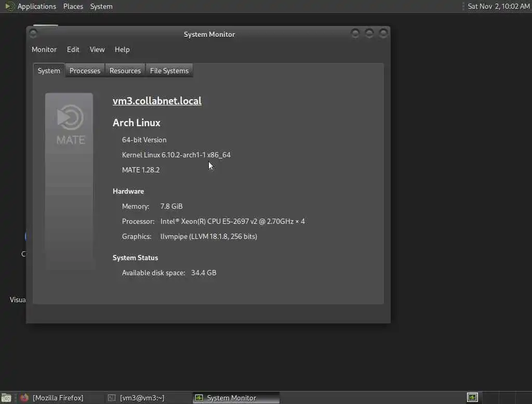Viewport: 532px width, 404px height.
Task: Click the System Monitor taskbar button
Action: click(x=236, y=398)
